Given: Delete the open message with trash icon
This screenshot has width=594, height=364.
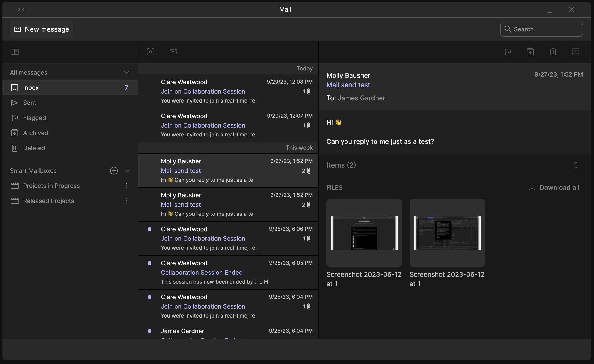Looking at the screenshot, I should click(553, 52).
